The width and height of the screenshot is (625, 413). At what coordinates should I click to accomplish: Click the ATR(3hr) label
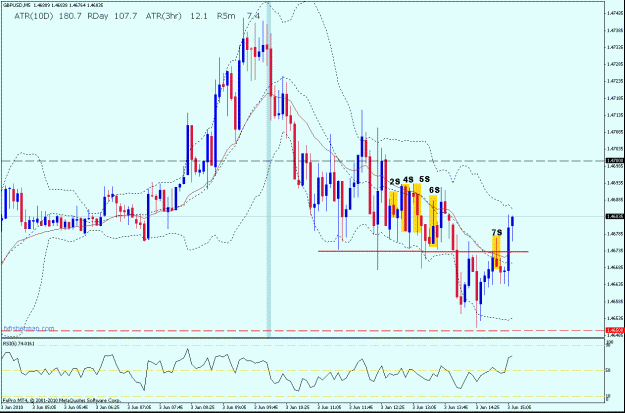tap(164, 16)
